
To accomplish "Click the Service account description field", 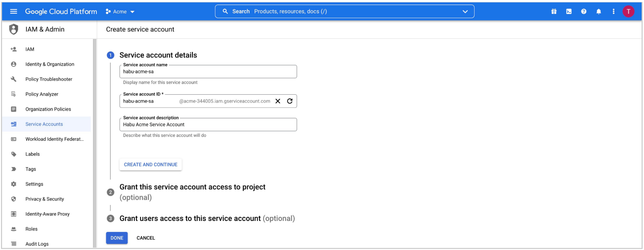I will (208, 125).
